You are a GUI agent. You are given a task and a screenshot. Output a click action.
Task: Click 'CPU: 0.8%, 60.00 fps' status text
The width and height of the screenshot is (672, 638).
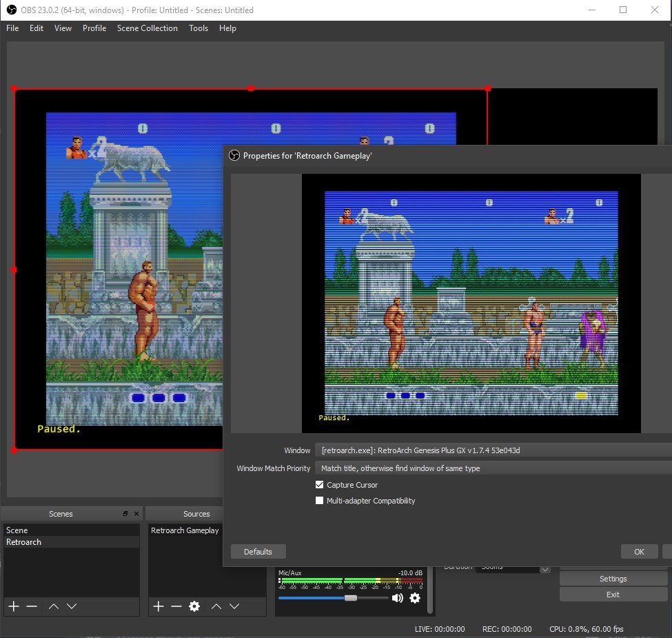point(587,629)
